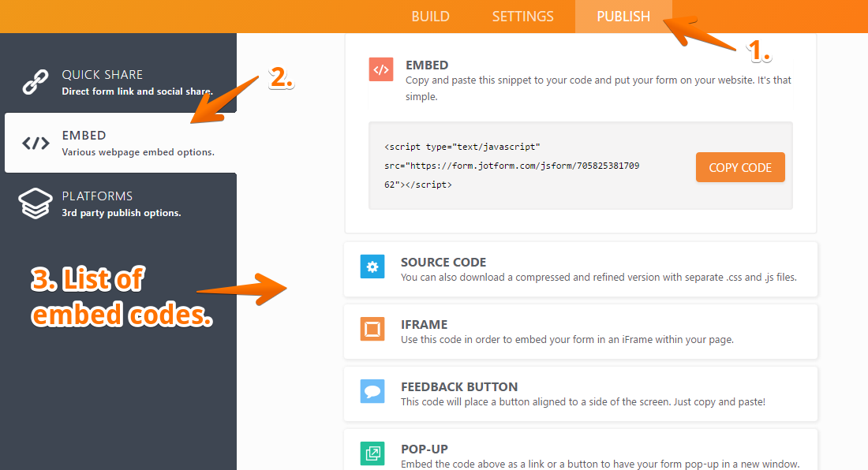The image size is (868, 470).
Task: Click the Embed code brackets sidebar icon
Action: click(35, 143)
